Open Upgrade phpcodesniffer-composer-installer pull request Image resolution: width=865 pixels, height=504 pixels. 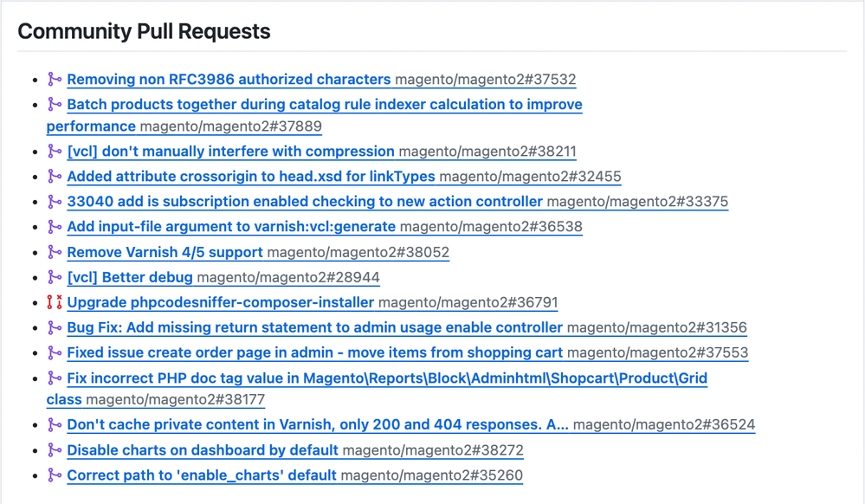[x=220, y=302]
